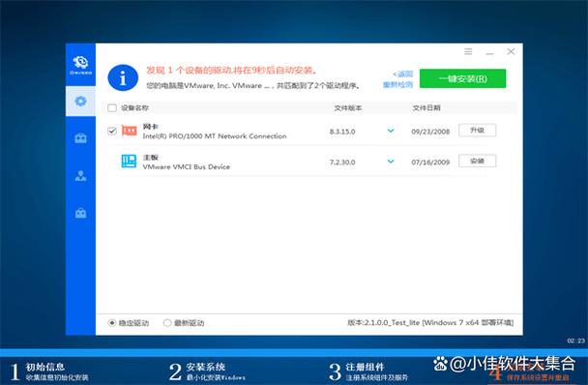Open the network device sidebar icon
This screenshot has width=588, height=385.
[x=80, y=176]
